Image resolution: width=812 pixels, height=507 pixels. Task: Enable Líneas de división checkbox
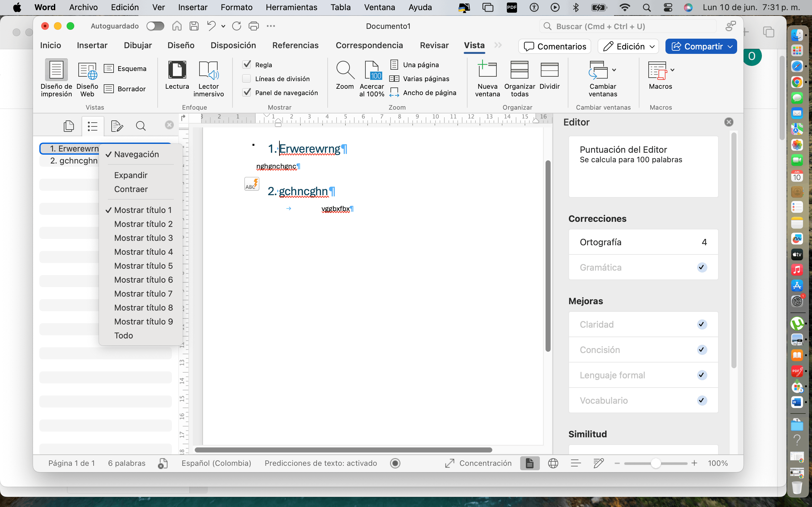pyautogui.click(x=247, y=79)
